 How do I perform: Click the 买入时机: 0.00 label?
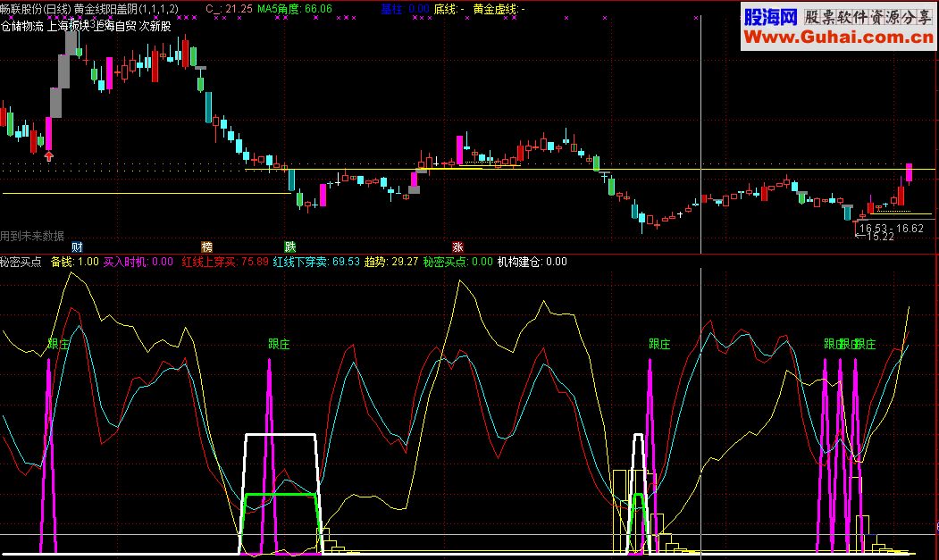tap(138, 262)
